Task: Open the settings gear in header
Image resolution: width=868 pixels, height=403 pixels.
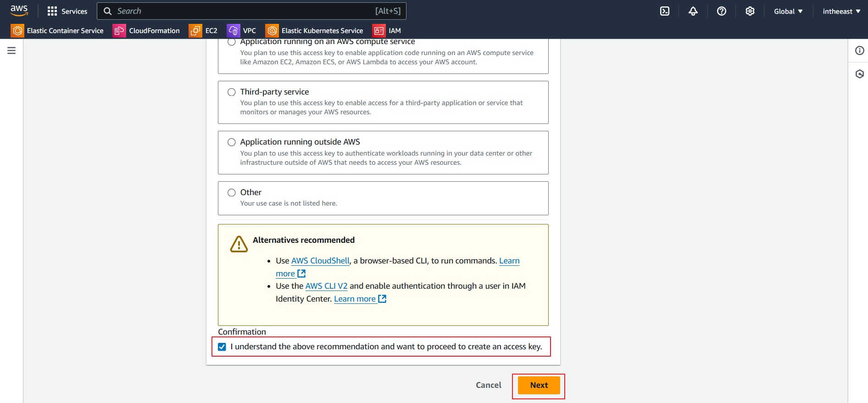Action: coord(750,11)
